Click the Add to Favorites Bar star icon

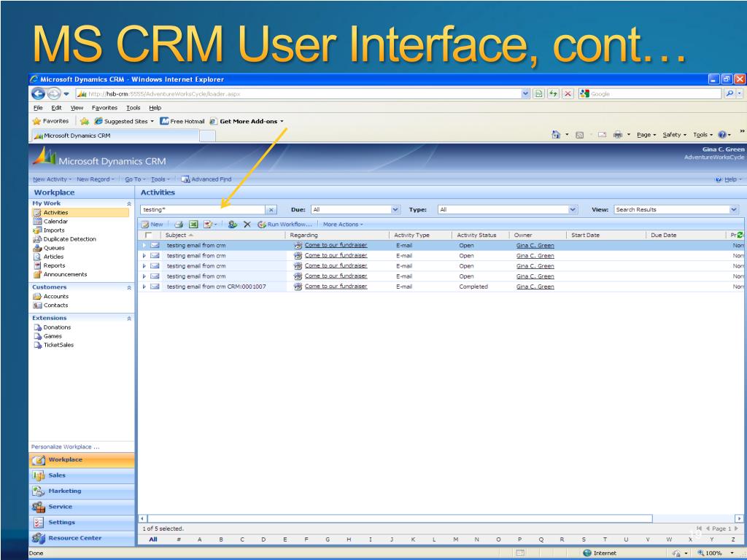point(85,121)
